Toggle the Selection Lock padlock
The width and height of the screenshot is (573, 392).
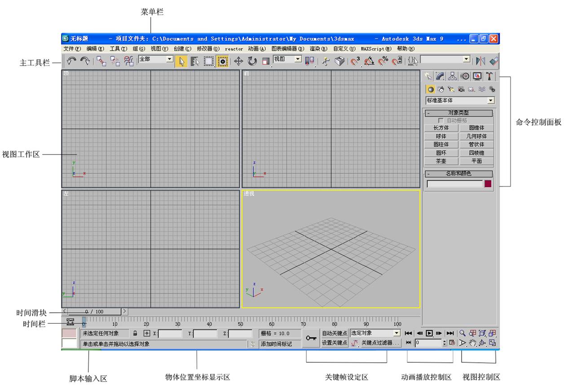coord(135,334)
